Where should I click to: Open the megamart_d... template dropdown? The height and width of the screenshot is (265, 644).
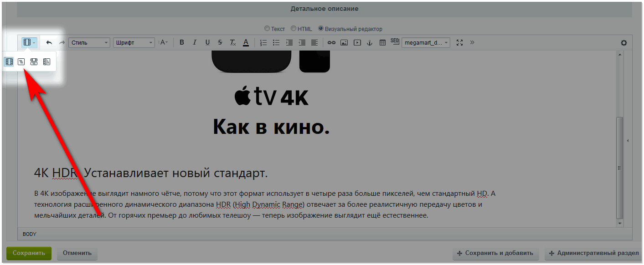426,42
